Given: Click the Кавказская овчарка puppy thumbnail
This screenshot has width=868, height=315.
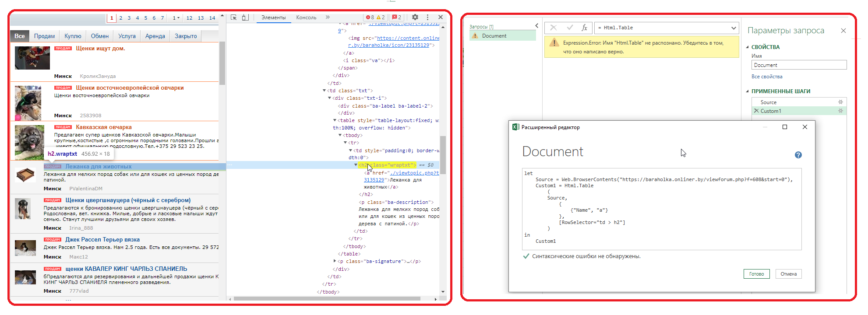Looking at the screenshot, I should click(29, 142).
